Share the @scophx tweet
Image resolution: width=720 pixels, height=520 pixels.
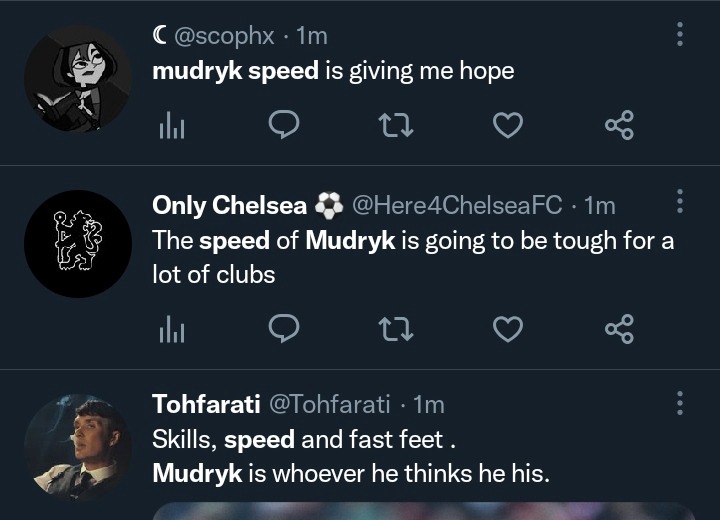tap(619, 125)
